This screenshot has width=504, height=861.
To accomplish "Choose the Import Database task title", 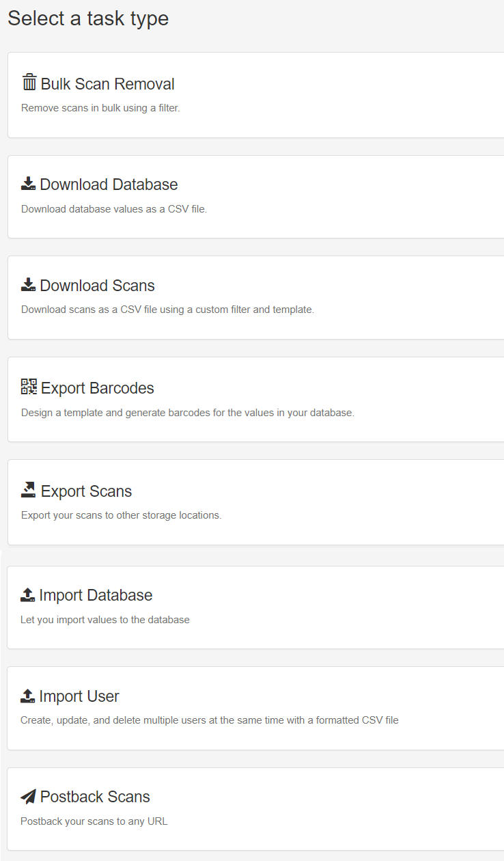I will 96,595.
